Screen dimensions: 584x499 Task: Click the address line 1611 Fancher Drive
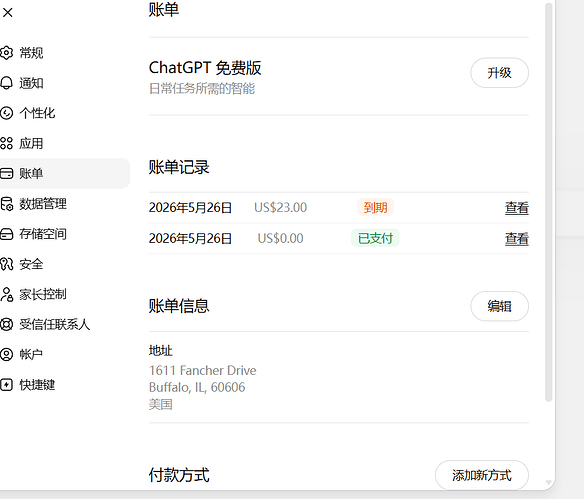(203, 371)
